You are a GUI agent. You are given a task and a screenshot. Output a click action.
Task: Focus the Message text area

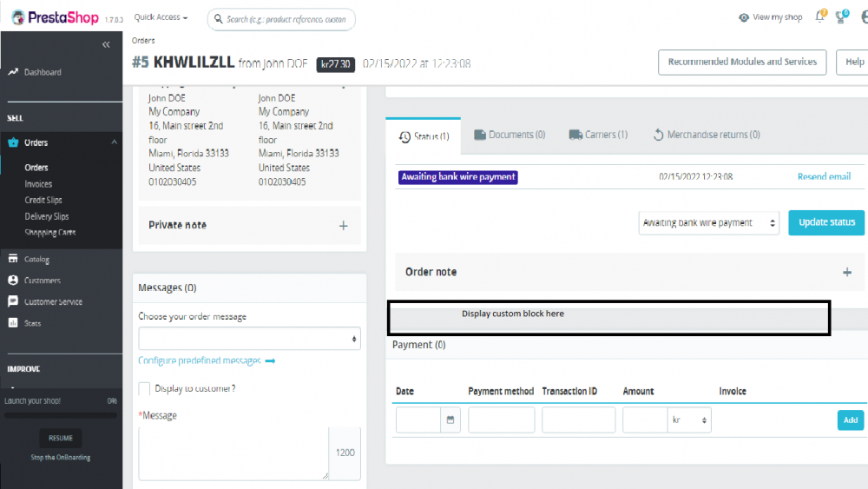(x=233, y=453)
